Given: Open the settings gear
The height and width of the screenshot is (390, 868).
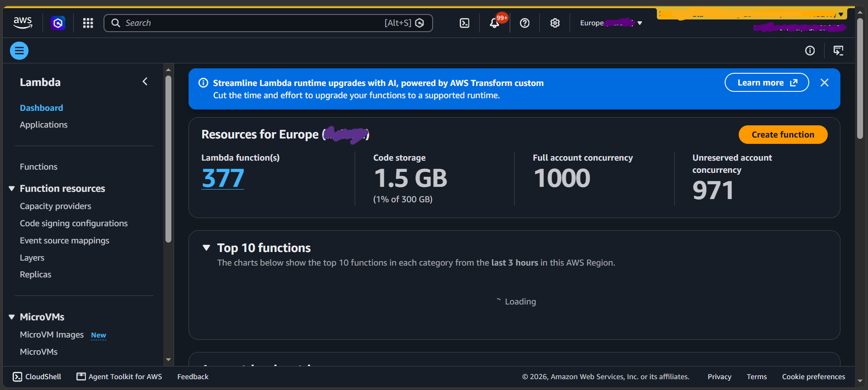Looking at the screenshot, I should coord(555,23).
